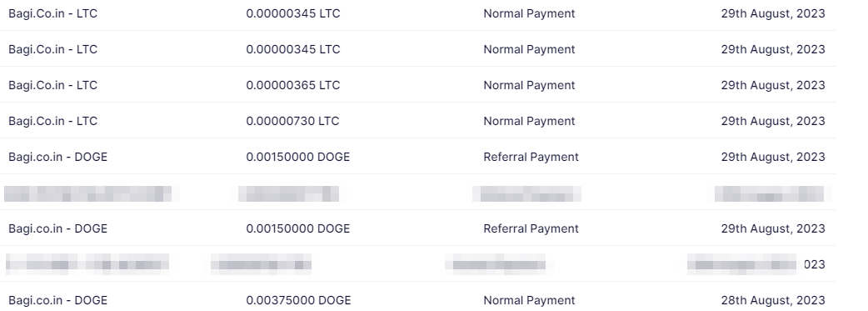The height and width of the screenshot is (311, 868).
Task: Select the date in the 0.00000365 LTC row
Action: 773,85
